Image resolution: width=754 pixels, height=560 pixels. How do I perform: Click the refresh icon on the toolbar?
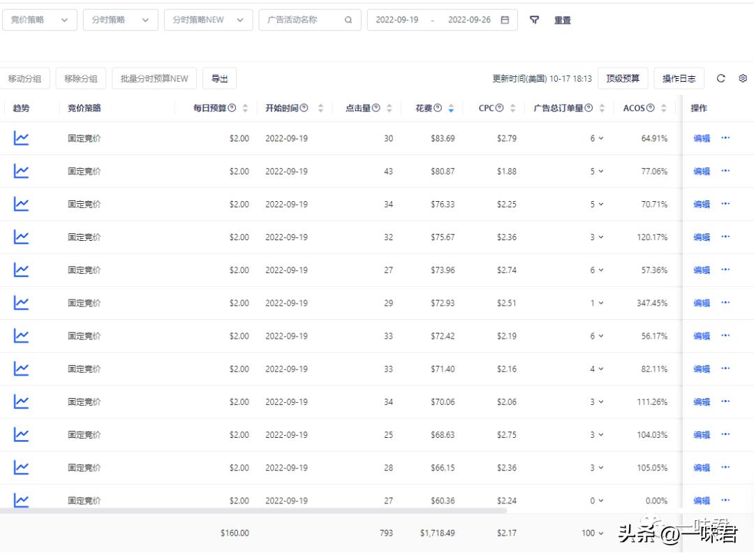721,78
